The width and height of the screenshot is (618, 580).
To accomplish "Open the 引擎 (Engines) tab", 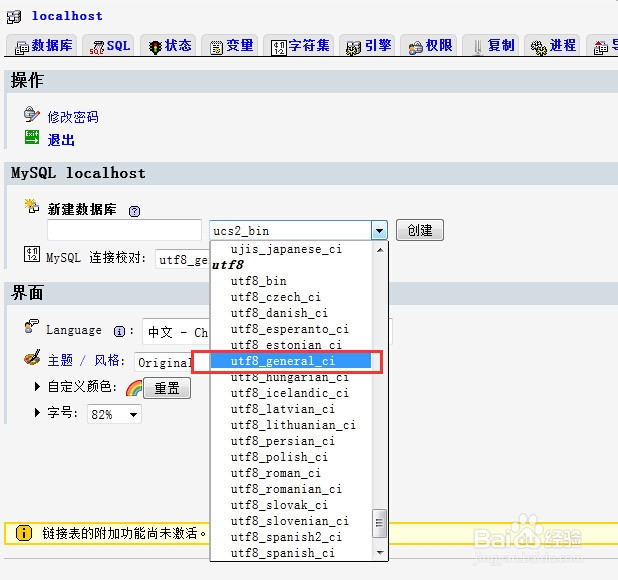I will [367, 46].
